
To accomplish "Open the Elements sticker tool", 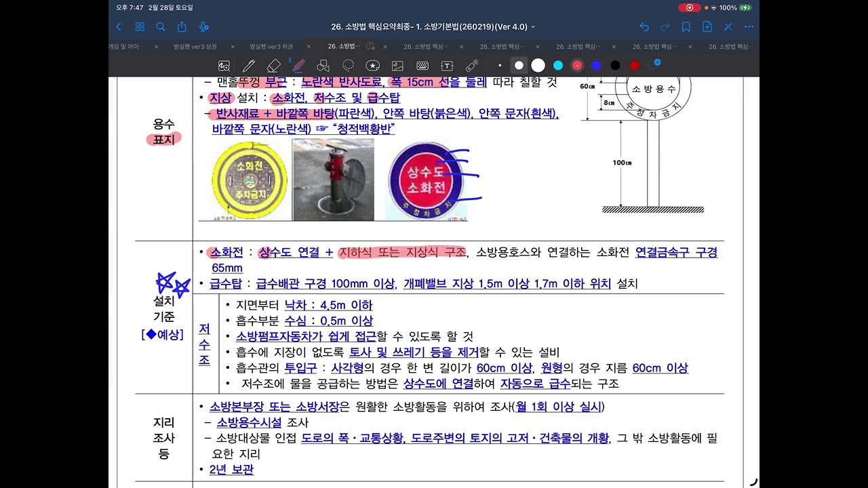I will 372,66.
